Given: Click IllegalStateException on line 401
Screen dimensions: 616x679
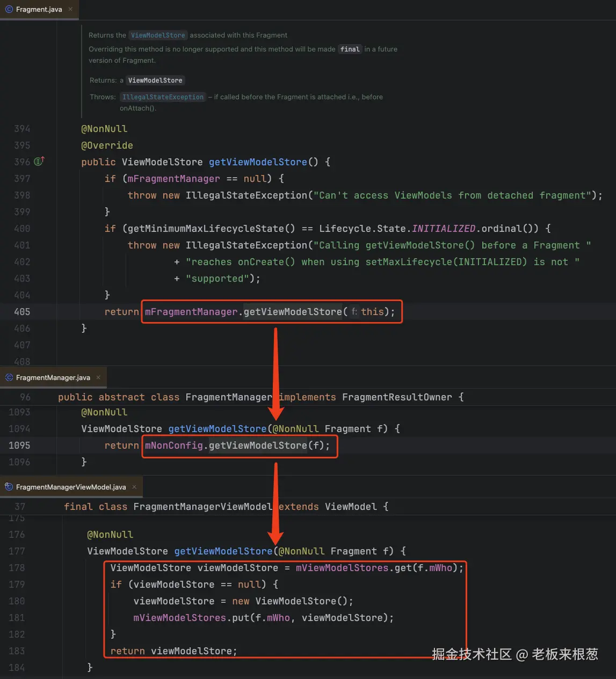Looking at the screenshot, I should [247, 245].
